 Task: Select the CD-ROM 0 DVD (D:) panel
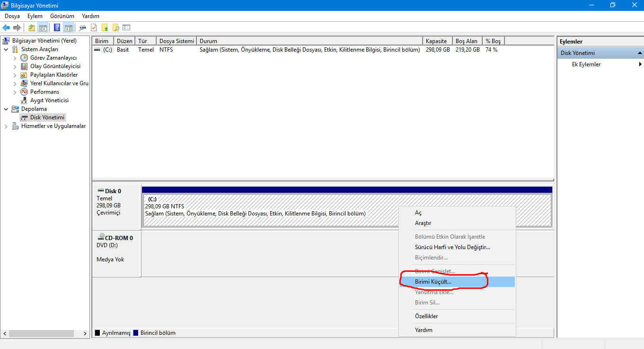tap(116, 253)
